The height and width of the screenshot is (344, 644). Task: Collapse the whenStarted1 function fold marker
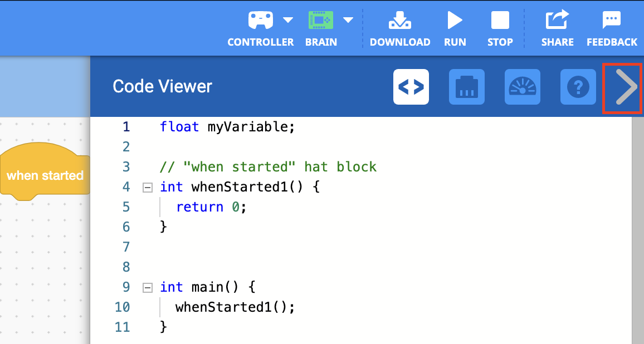(x=147, y=187)
